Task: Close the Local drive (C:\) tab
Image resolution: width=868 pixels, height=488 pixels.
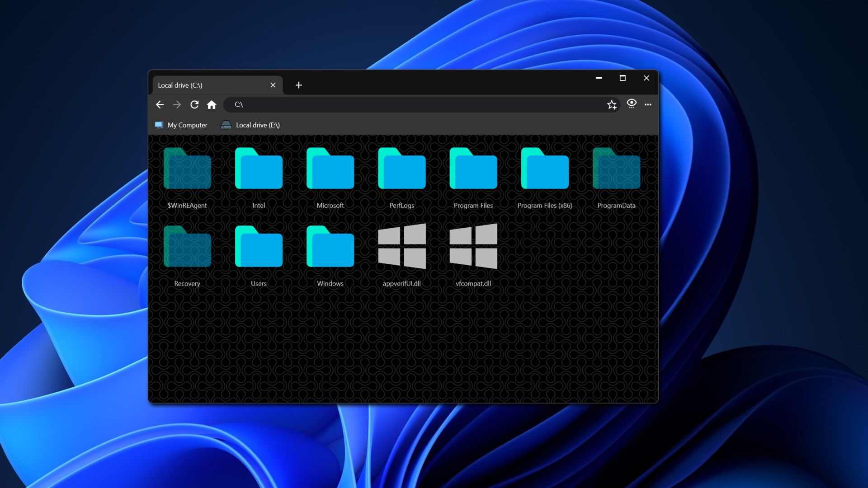Action: pos(273,85)
